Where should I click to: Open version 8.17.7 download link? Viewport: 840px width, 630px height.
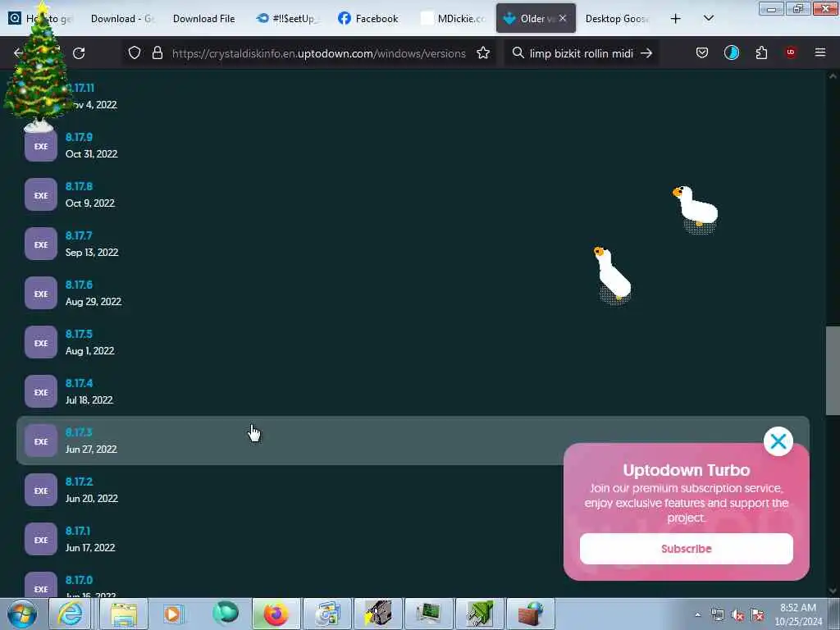tap(79, 235)
